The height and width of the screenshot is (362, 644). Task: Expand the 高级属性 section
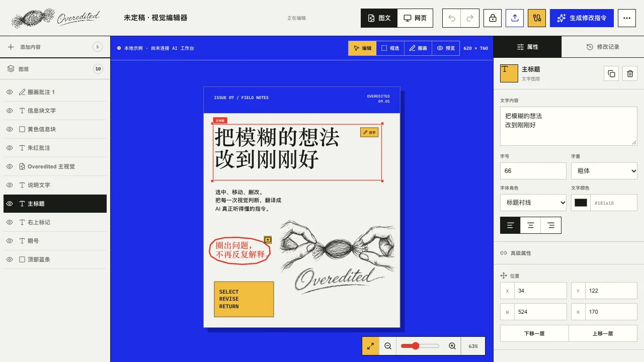pos(569,253)
